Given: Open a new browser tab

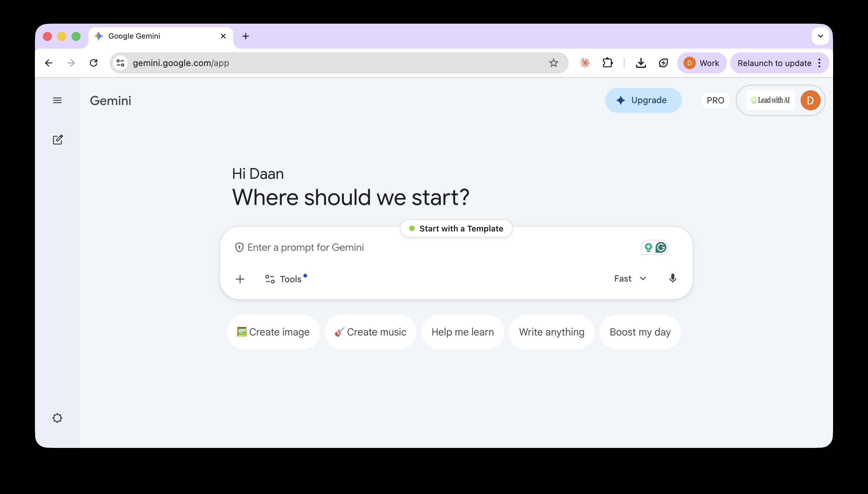Looking at the screenshot, I should (245, 36).
